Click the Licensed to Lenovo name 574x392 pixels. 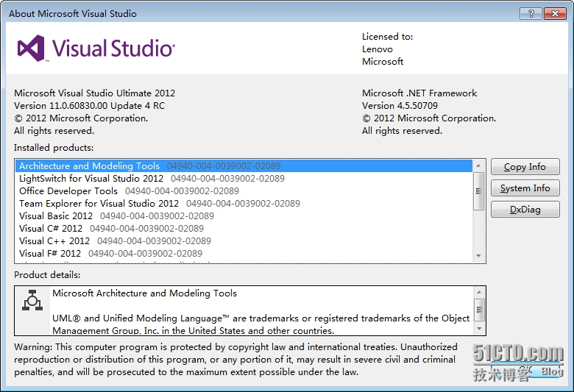[378, 49]
